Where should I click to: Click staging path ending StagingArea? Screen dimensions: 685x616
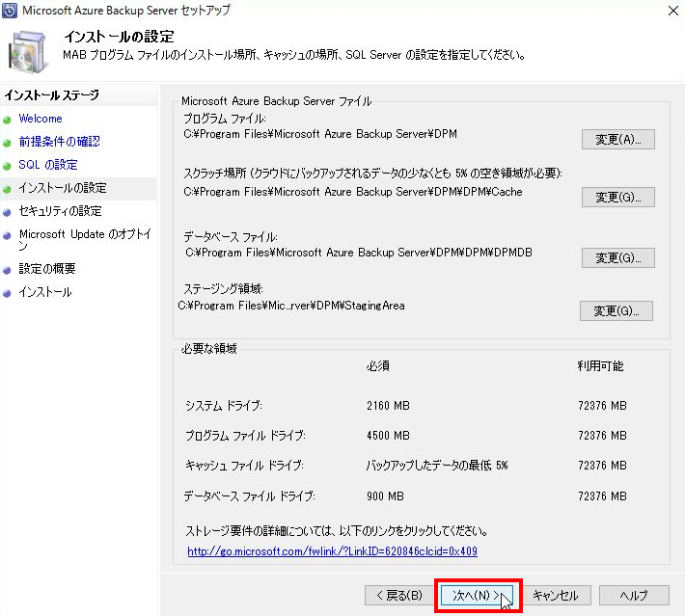tap(291, 306)
